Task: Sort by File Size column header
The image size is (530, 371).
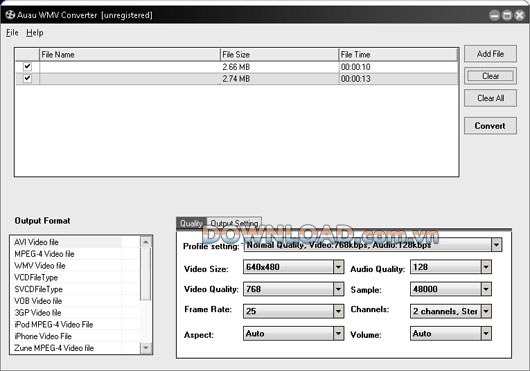Action: coord(279,54)
